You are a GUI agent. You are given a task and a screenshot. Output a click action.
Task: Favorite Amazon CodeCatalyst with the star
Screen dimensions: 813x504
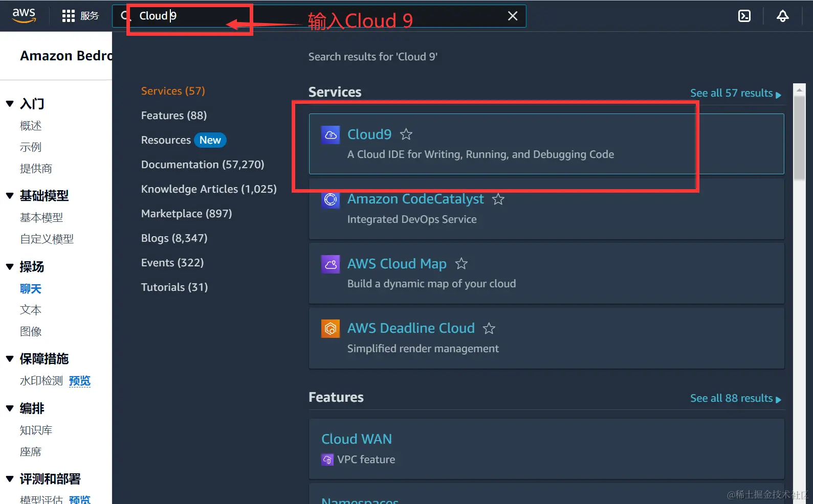498,199
